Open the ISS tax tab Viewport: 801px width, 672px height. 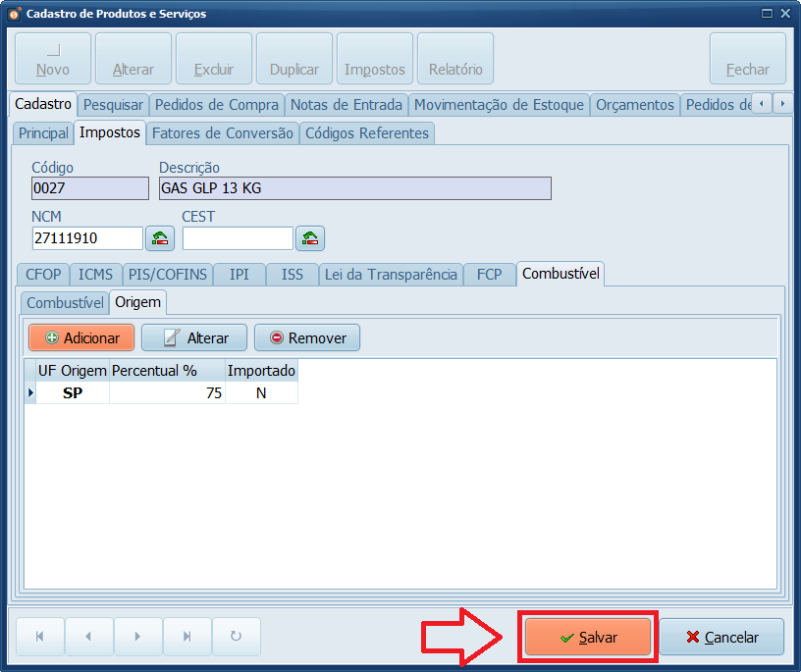[293, 275]
